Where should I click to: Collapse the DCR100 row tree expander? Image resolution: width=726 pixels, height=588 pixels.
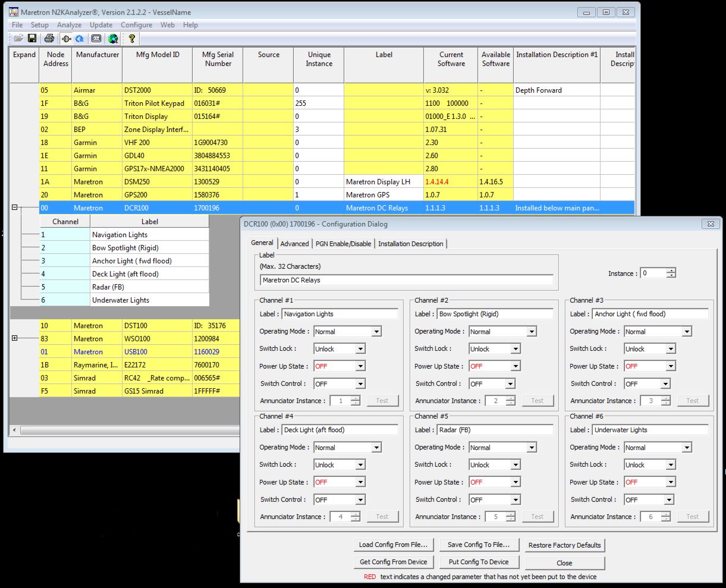pos(15,207)
